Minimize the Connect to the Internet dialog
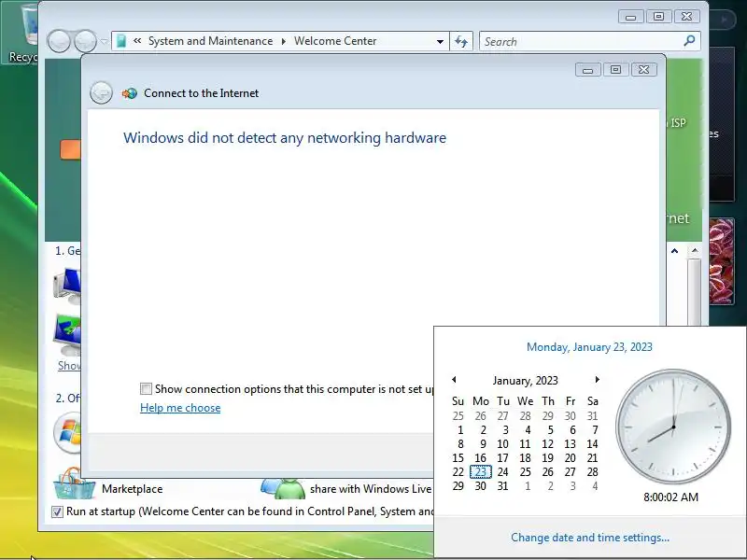This screenshot has height=560, width=747. coord(587,70)
